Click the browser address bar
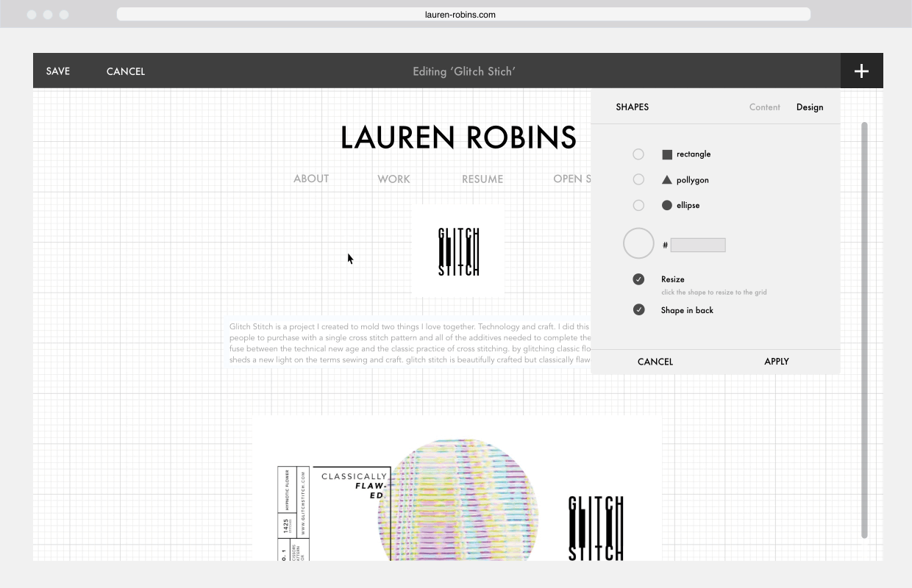 pyautogui.click(x=463, y=14)
